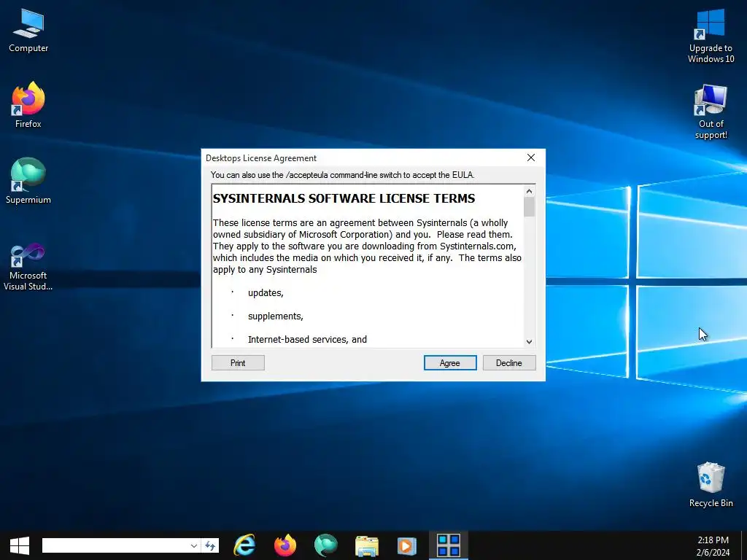The width and height of the screenshot is (747, 560).
Task: Agree to the Sysinternals license
Action: (x=449, y=363)
